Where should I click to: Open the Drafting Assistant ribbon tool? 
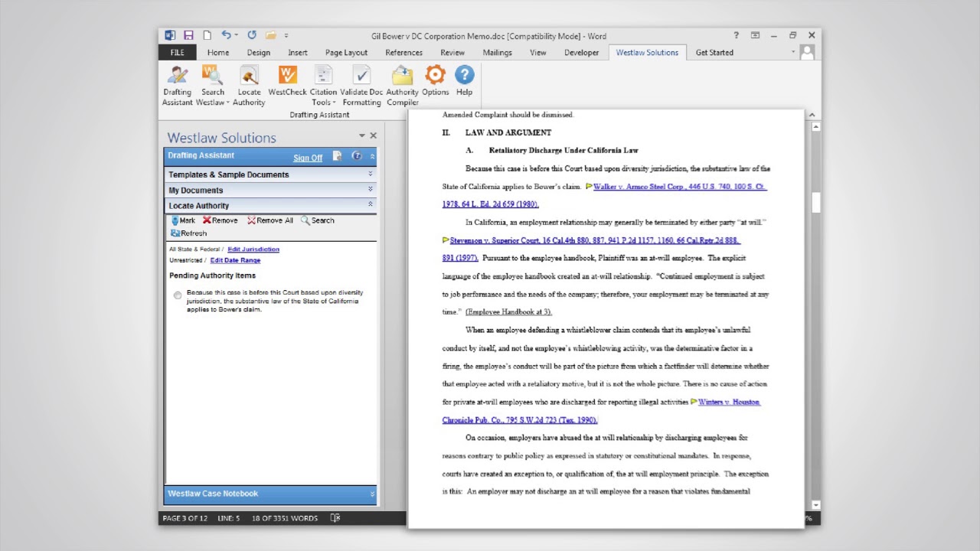click(x=177, y=86)
